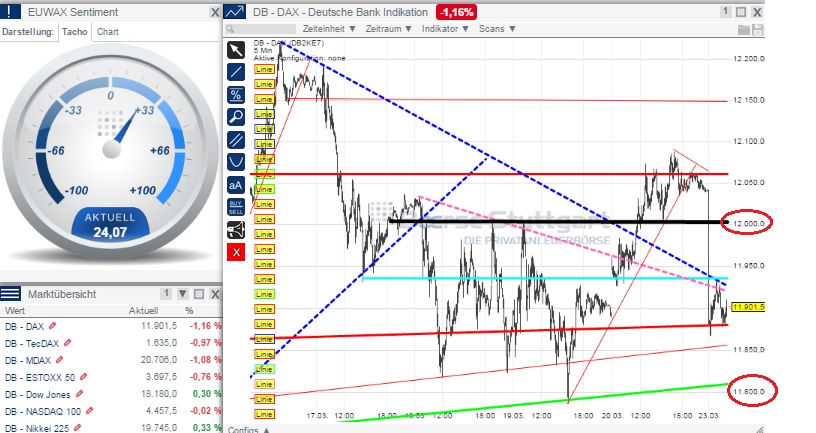Select the DB - Nikkei 225 row name
The height and width of the screenshot is (433, 816).
pos(37,428)
